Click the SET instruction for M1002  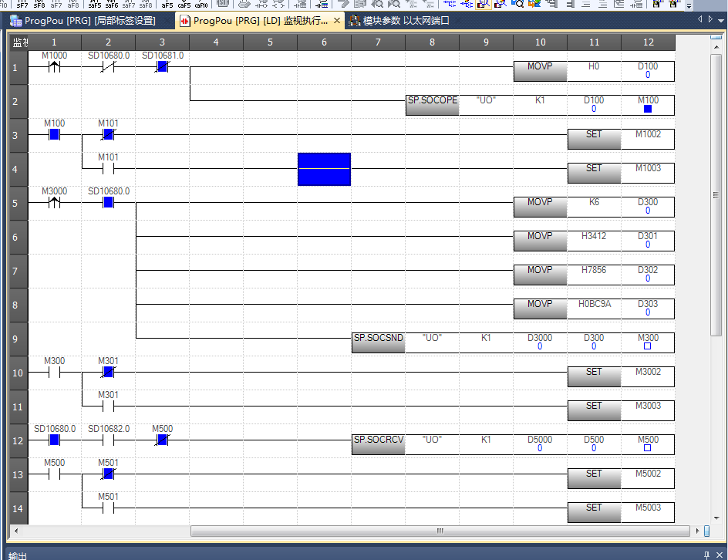[594, 138]
